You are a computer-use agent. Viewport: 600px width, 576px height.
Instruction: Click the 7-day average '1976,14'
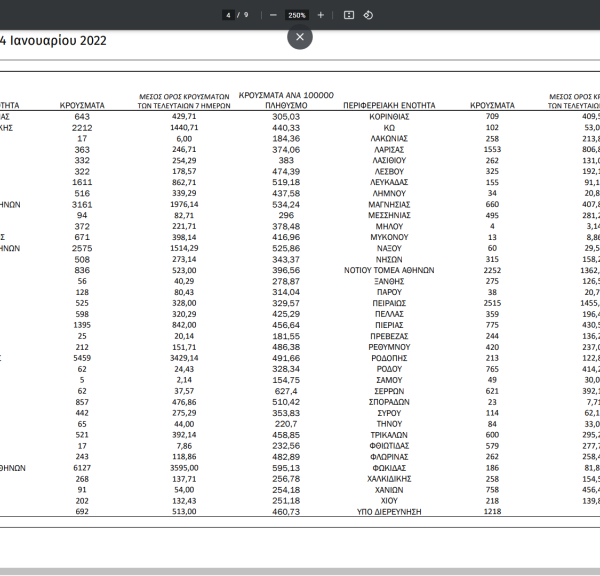click(x=184, y=204)
